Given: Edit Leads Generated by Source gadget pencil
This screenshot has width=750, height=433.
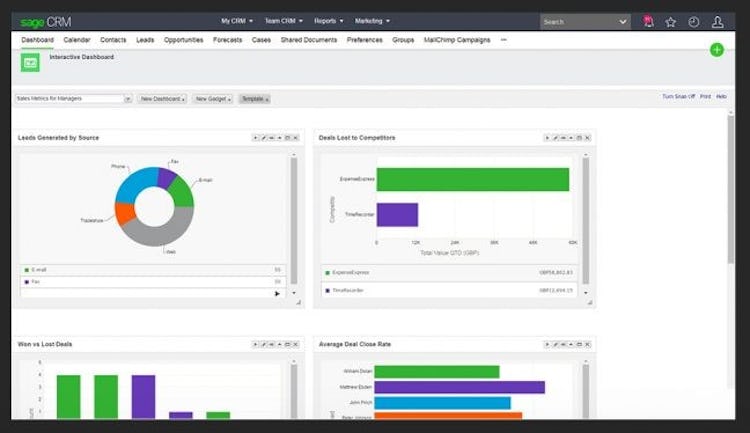Looking at the screenshot, I should pyautogui.click(x=264, y=138).
